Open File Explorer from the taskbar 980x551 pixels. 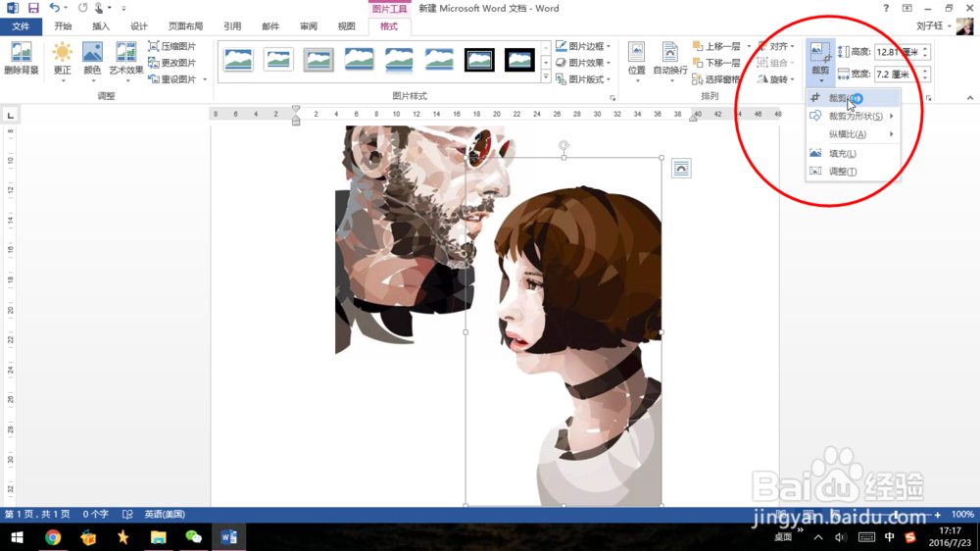pyautogui.click(x=158, y=537)
